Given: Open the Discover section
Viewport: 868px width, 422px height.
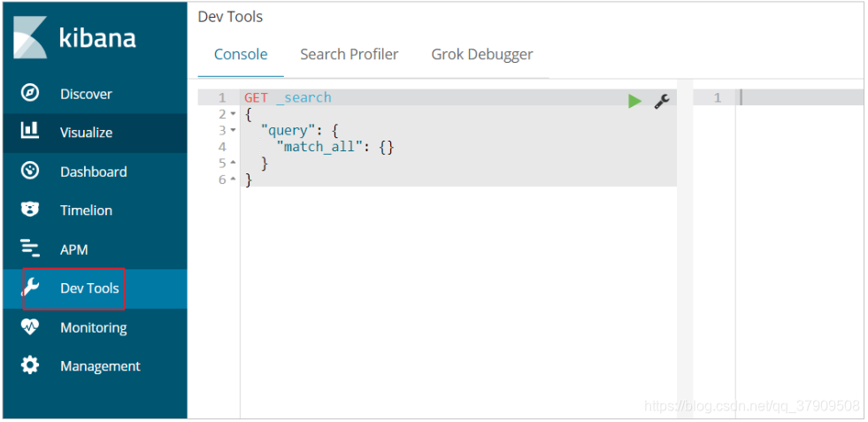Looking at the screenshot, I should pos(96,94).
